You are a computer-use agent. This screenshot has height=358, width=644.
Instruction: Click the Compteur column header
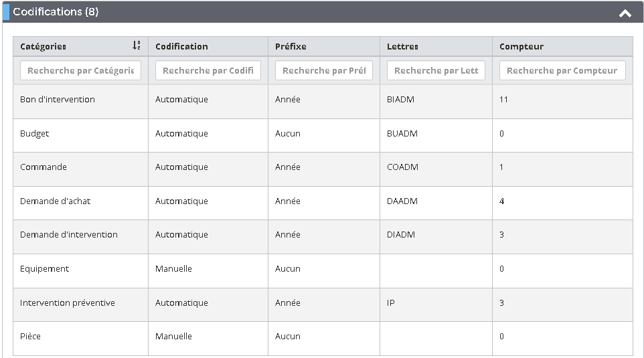(x=521, y=47)
